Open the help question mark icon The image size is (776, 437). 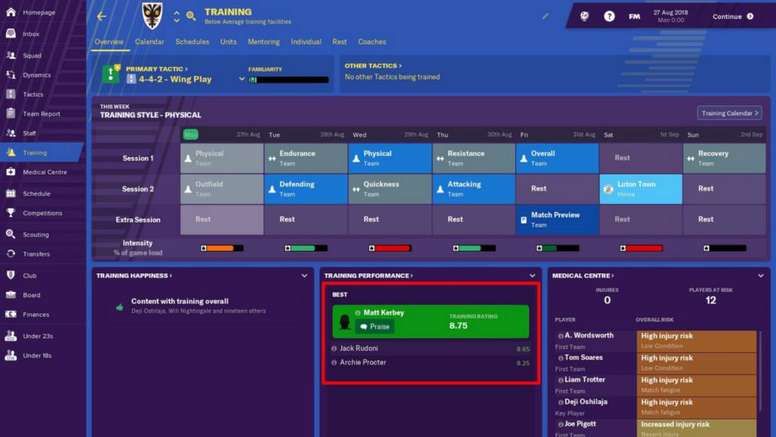pos(609,16)
